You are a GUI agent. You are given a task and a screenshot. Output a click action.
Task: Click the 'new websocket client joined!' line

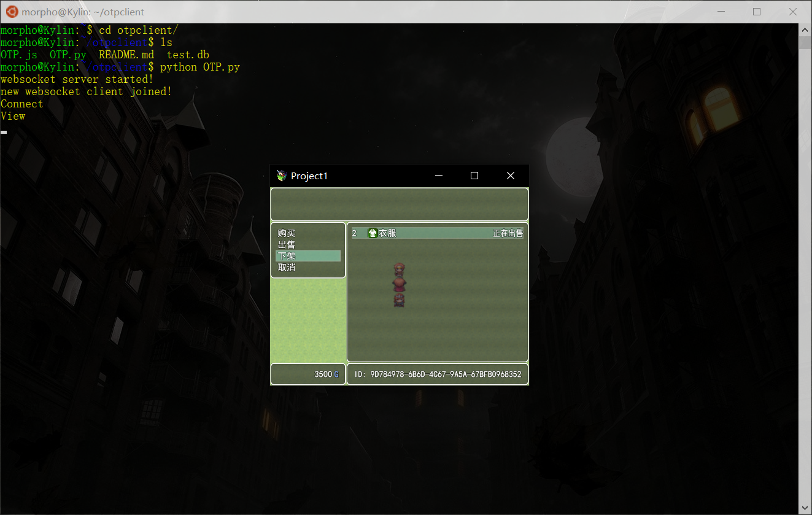point(86,91)
